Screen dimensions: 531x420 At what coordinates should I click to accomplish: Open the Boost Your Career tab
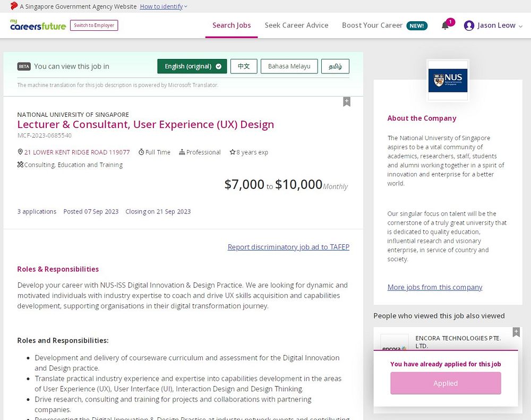point(372,25)
